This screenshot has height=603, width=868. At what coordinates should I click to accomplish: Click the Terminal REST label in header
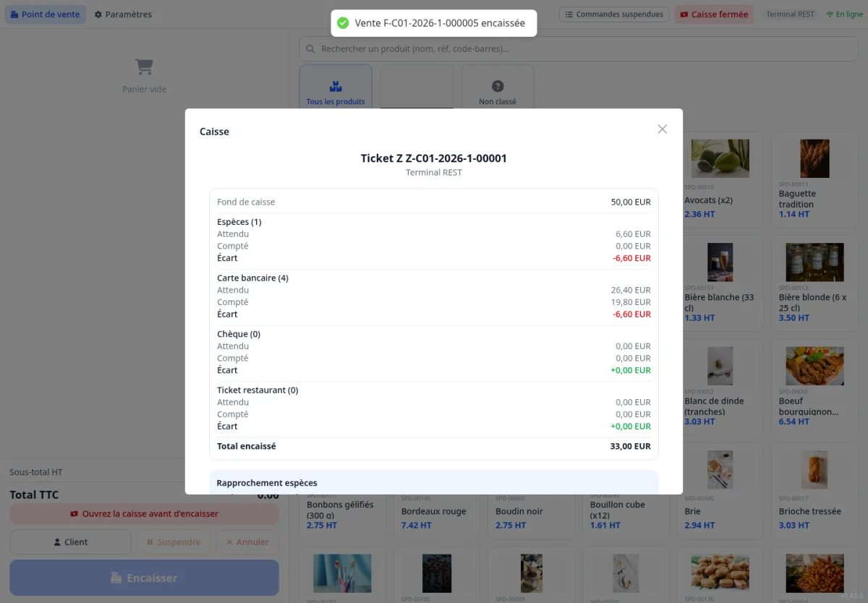tap(791, 14)
